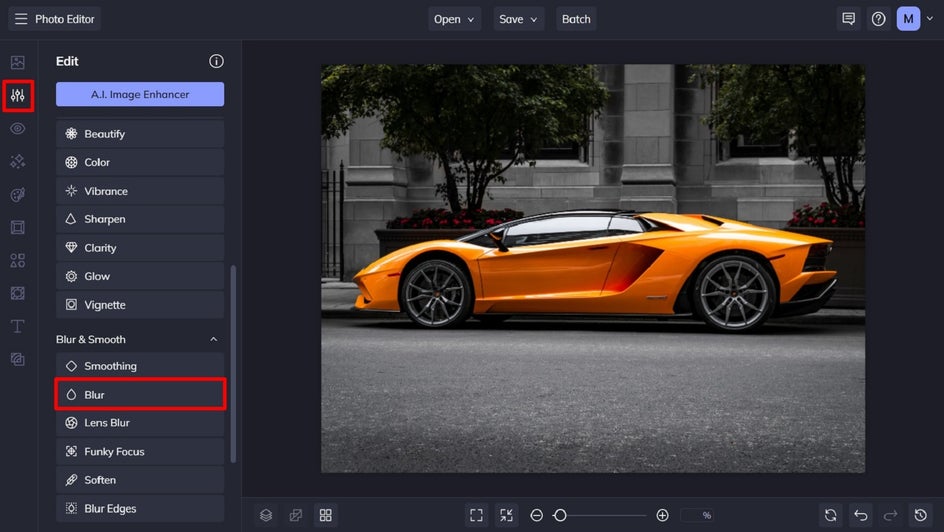The width and height of the screenshot is (944, 532).
Task: Expand the Open dropdown menu
Action: (455, 19)
